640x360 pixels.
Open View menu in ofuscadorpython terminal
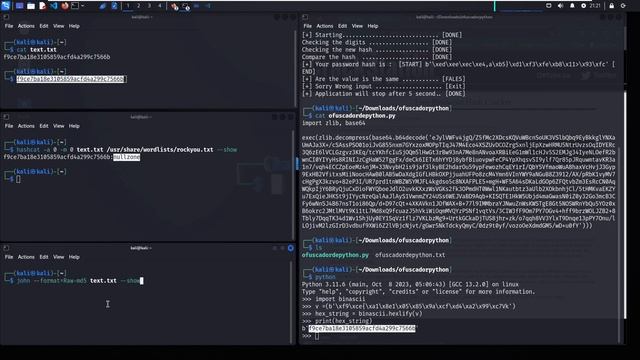pyautogui.click(x=358, y=26)
